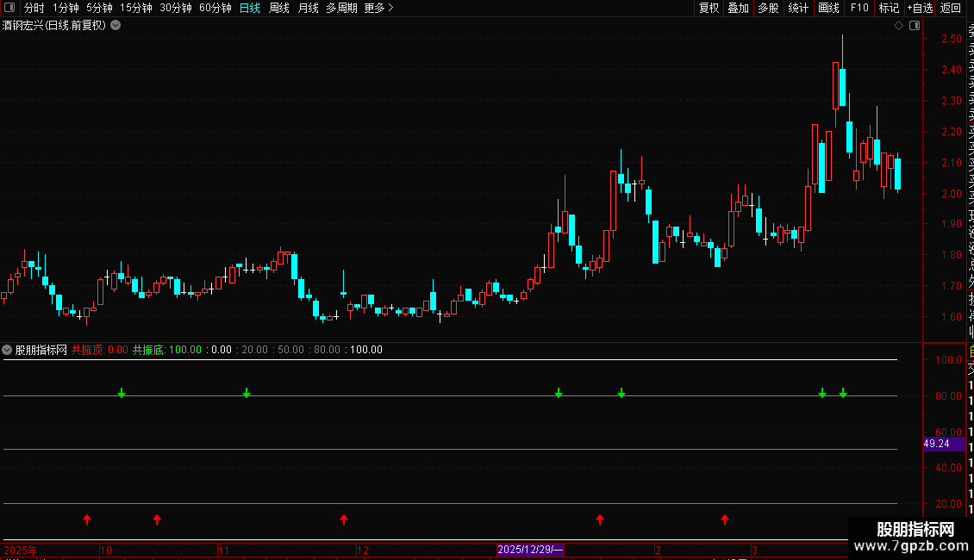Click the 复权 adjustment button
Viewport: 974px width, 560px height.
click(709, 8)
